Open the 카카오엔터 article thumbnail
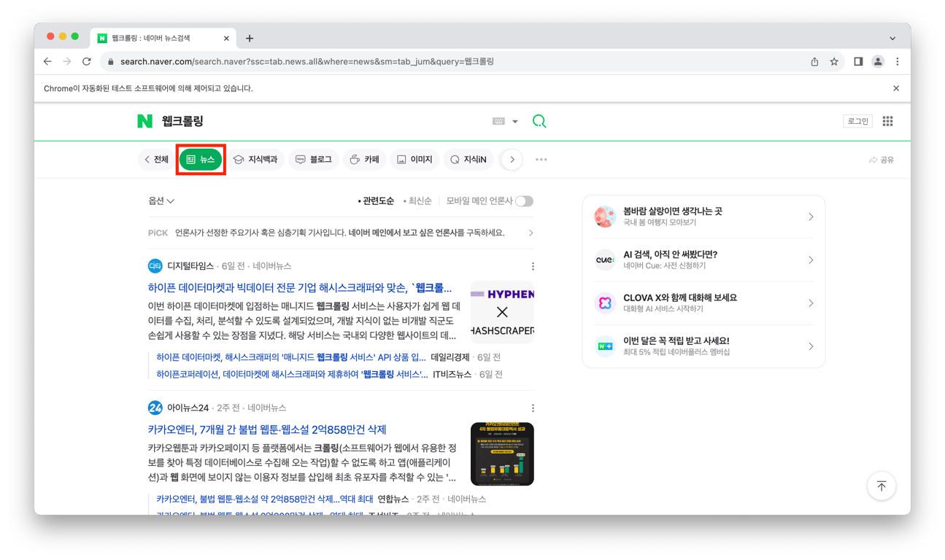The image size is (945, 560). (502, 454)
